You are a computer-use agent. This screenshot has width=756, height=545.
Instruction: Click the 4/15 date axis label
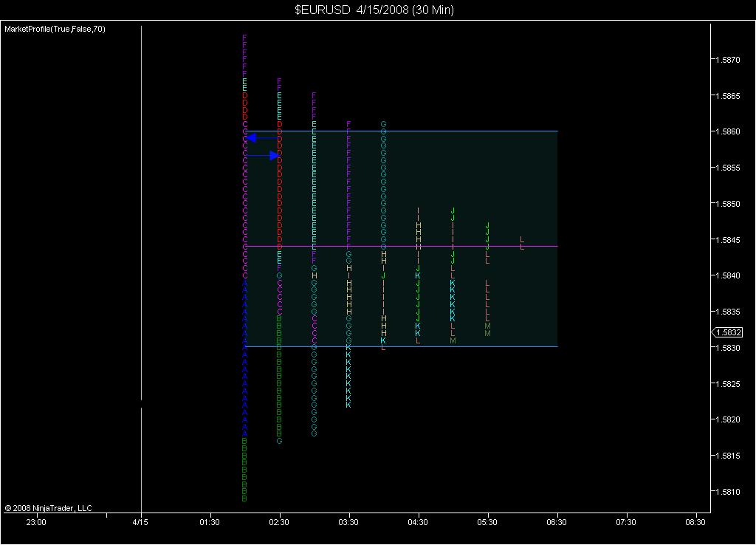140,522
